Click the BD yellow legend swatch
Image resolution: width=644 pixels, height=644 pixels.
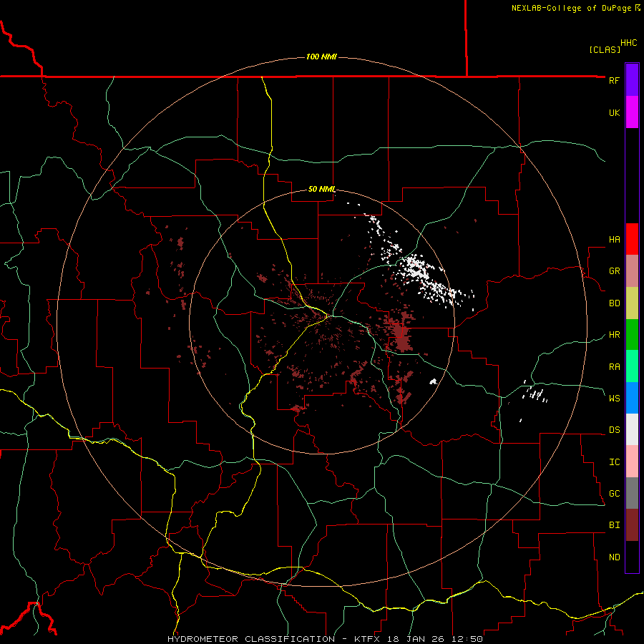click(x=632, y=303)
